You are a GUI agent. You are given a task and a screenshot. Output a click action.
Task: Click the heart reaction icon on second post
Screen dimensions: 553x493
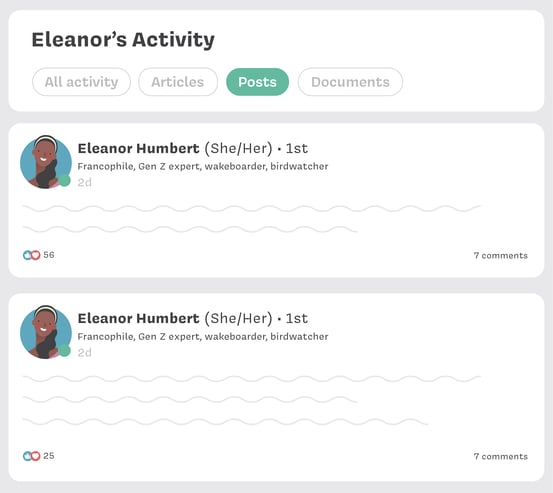click(36, 456)
